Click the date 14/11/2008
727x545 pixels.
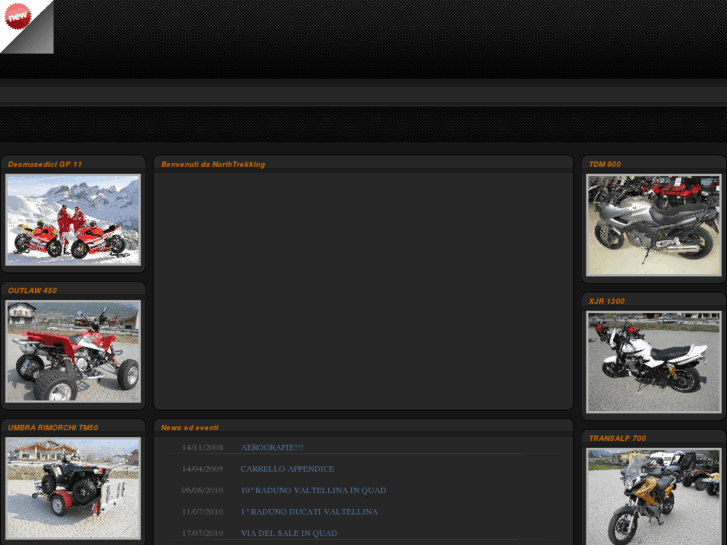tap(202, 448)
